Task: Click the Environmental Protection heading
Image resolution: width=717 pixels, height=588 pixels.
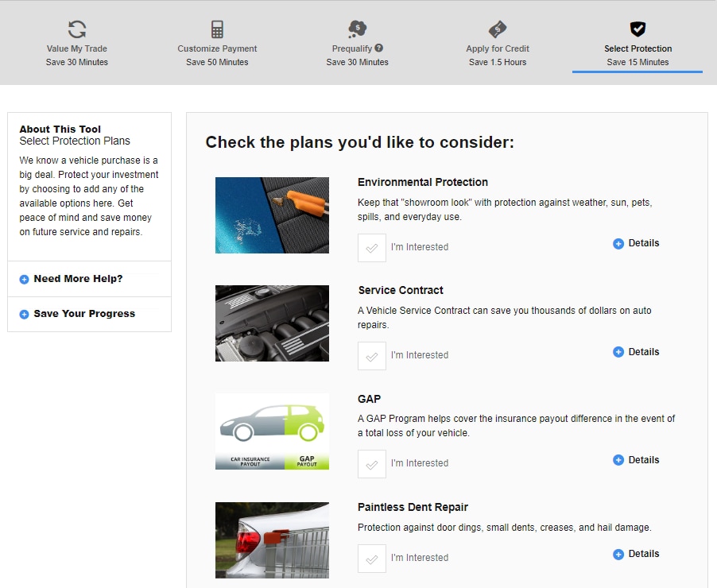Action: point(423,182)
